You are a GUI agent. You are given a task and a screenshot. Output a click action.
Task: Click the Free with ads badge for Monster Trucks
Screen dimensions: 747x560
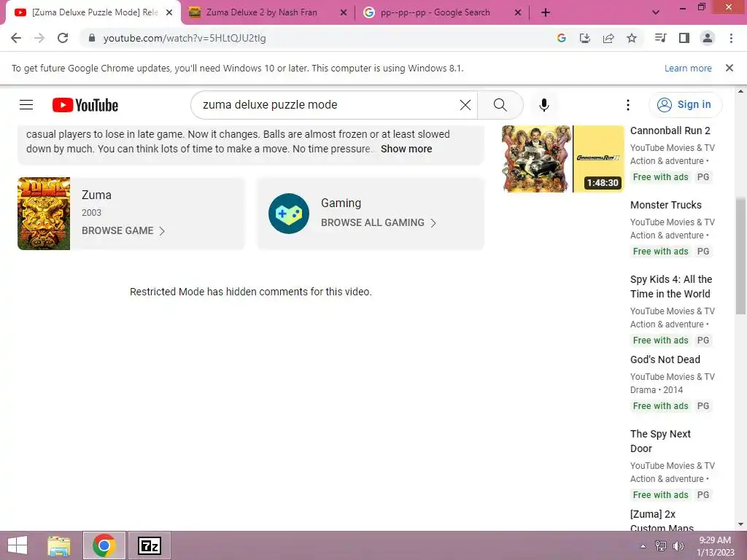[x=660, y=252]
